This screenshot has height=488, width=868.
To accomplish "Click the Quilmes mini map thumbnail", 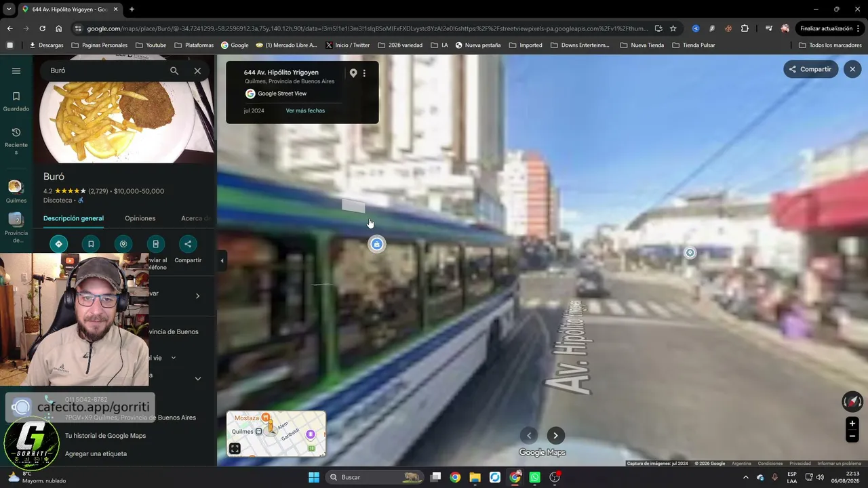I will click(x=276, y=434).
